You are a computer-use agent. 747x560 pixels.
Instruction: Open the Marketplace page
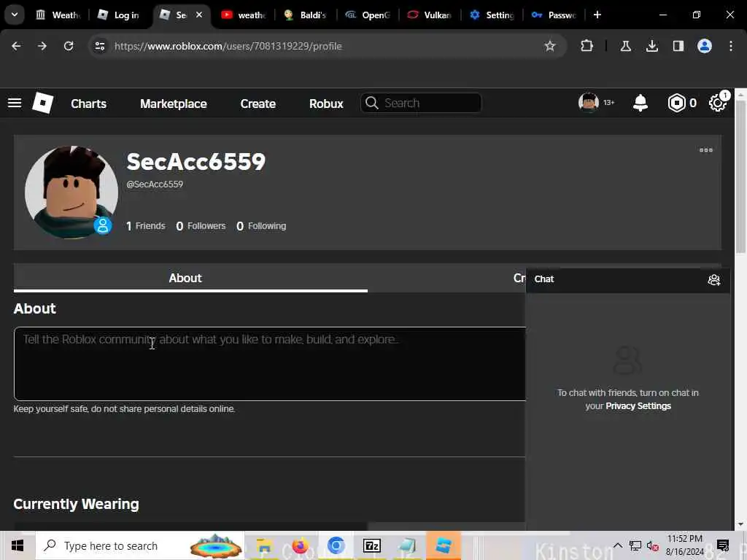point(174,104)
